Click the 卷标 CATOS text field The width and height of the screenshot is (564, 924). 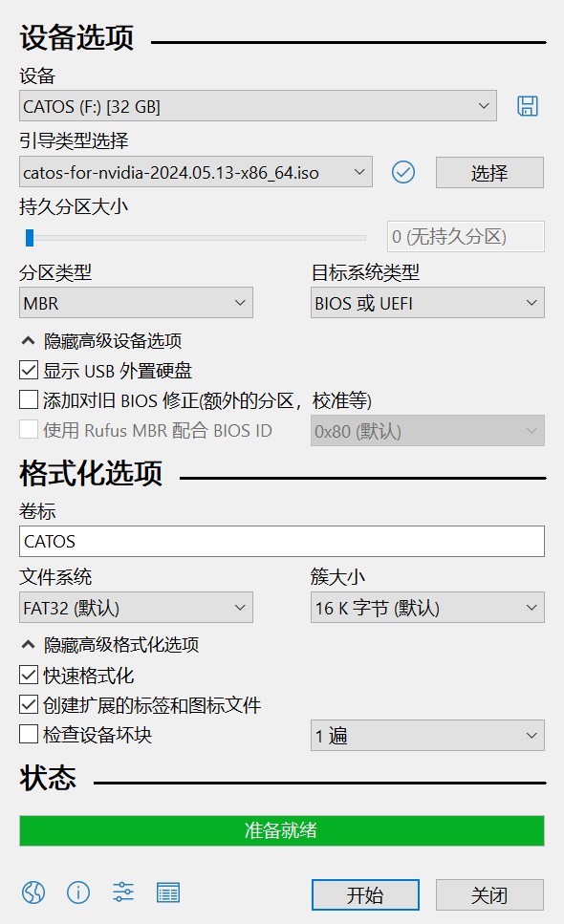(x=282, y=541)
